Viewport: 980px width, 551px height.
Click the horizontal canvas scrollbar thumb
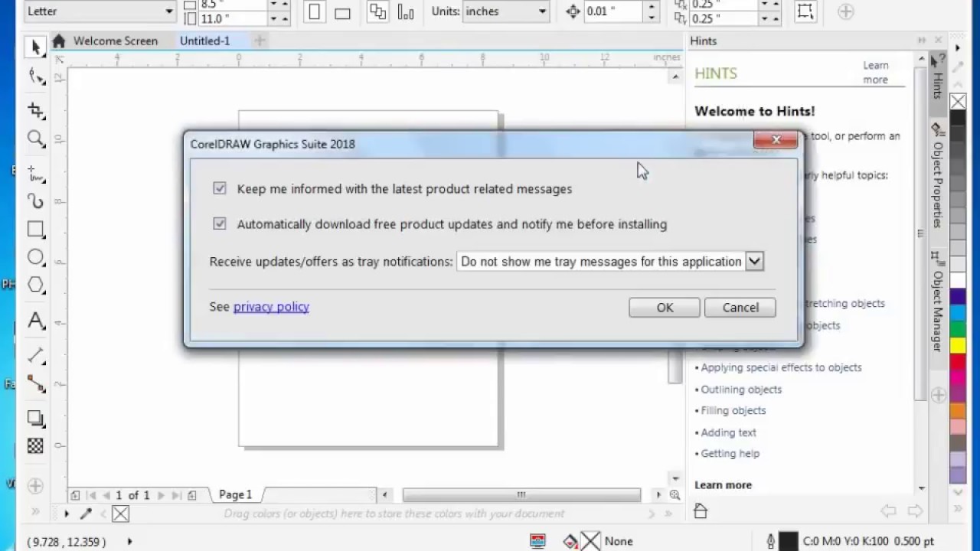pyautogui.click(x=521, y=495)
